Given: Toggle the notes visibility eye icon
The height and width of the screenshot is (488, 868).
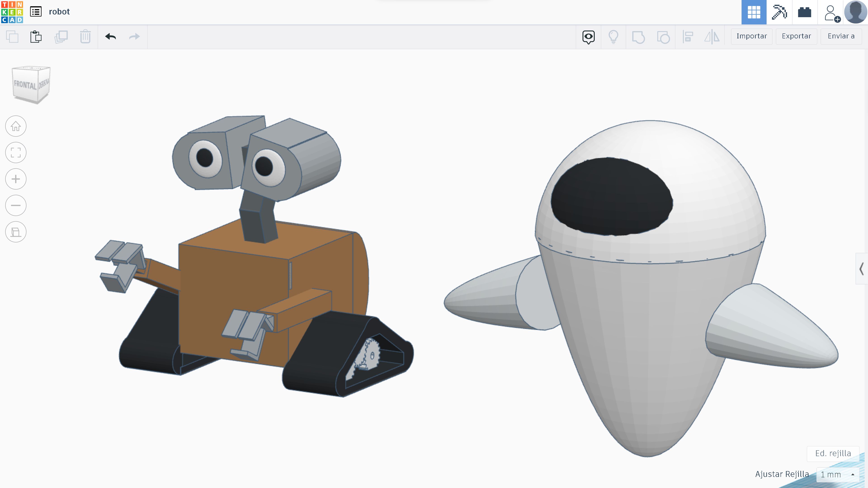Looking at the screenshot, I should click(x=589, y=37).
